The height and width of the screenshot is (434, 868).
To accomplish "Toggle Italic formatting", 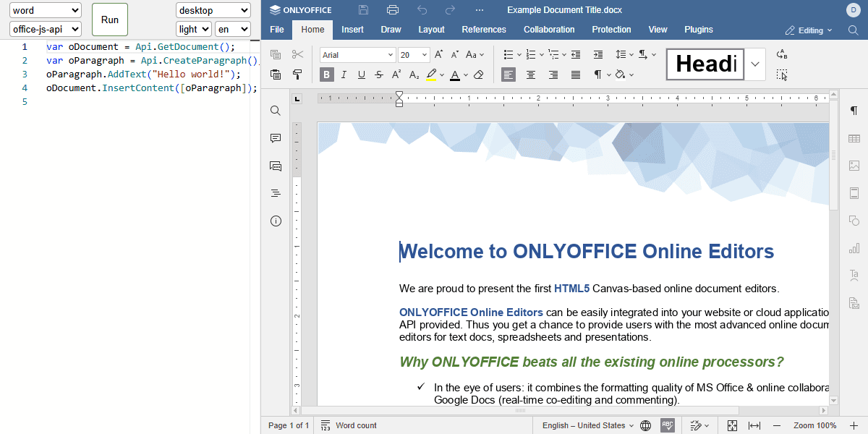I will coord(344,75).
